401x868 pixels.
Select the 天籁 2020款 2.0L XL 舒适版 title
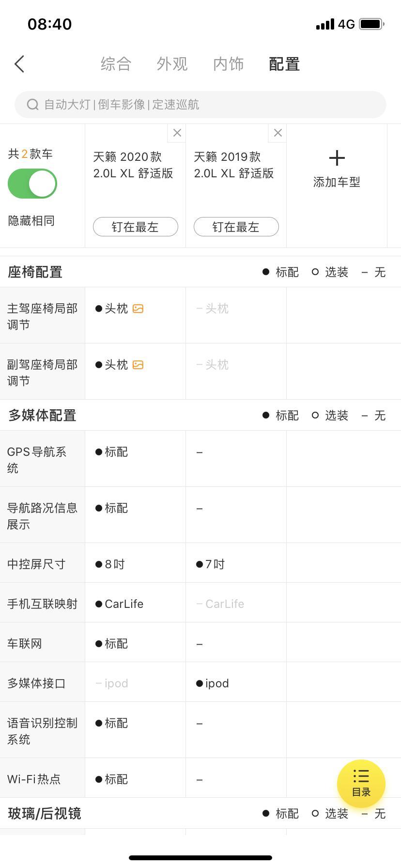point(133,165)
